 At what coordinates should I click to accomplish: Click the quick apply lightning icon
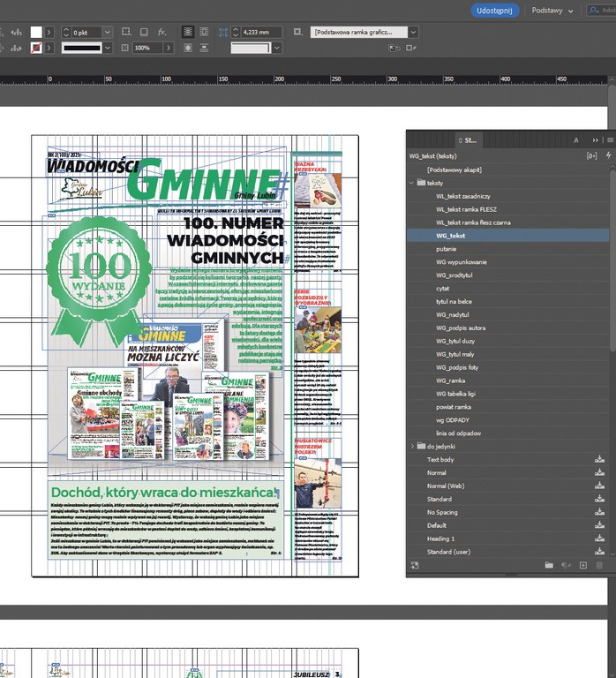tap(608, 155)
